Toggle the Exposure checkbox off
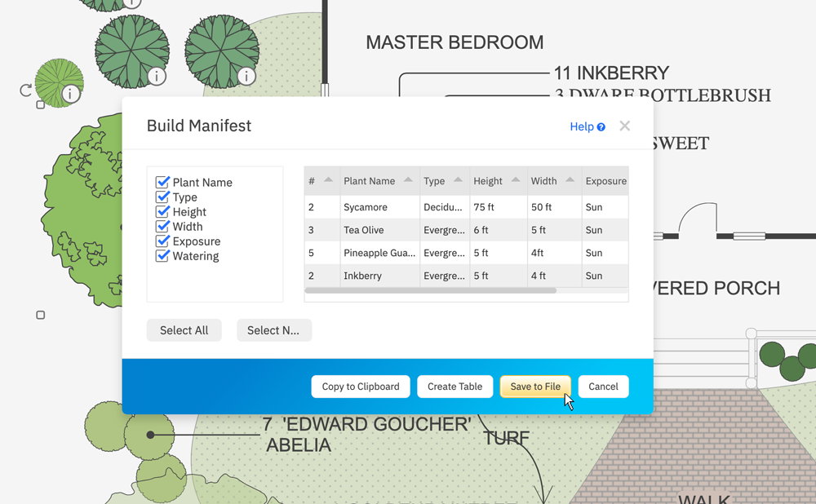 pos(162,241)
